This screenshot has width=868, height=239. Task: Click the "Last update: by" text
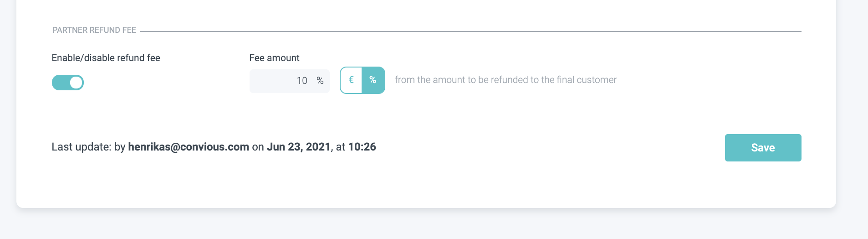pyautogui.click(x=88, y=147)
